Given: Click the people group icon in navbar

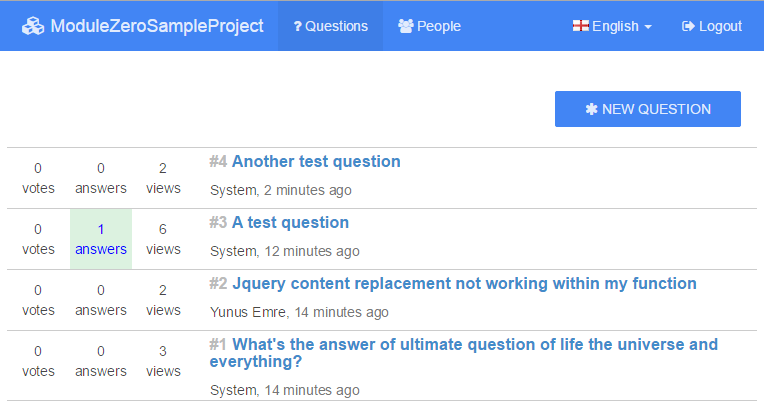Looking at the screenshot, I should (405, 26).
